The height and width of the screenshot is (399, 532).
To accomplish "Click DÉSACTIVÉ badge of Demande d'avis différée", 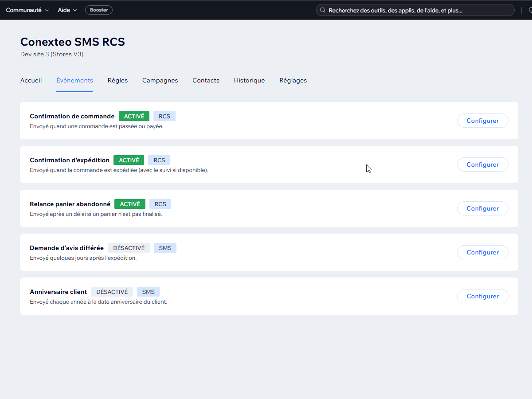I will click(129, 248).
